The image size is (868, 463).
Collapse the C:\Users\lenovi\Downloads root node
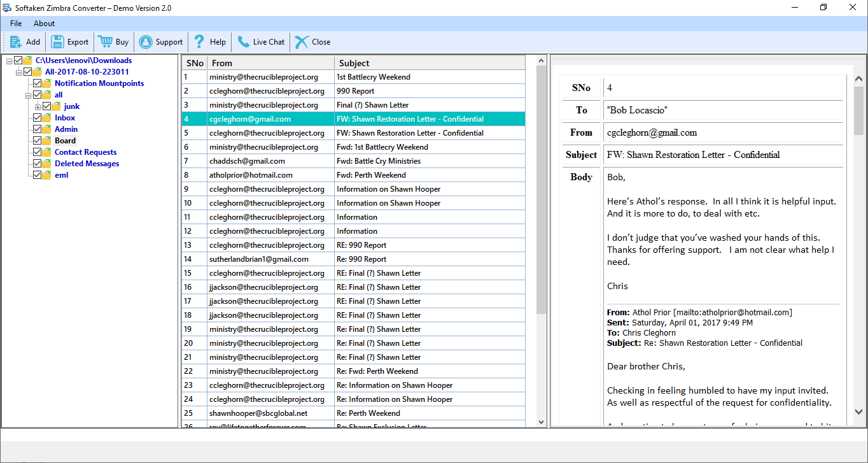[9, 61]
